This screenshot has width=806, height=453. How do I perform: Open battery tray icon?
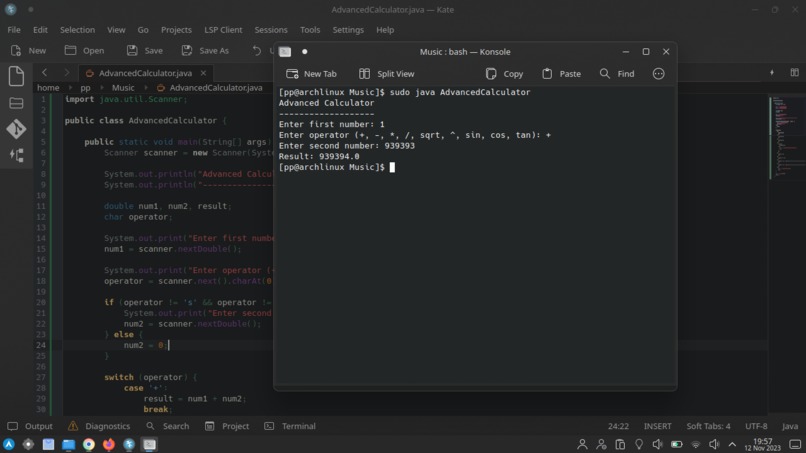(x=677, y=444)
